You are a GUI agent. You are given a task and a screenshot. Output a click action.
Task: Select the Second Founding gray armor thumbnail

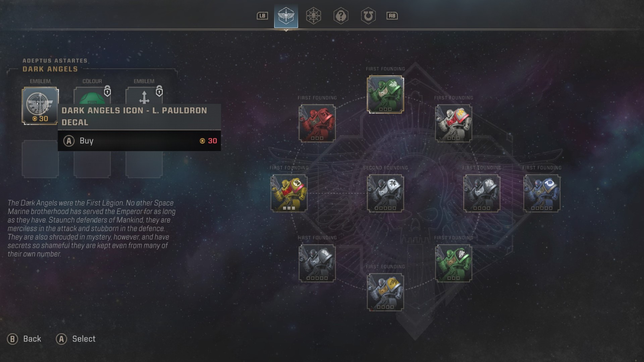[385, 192]
